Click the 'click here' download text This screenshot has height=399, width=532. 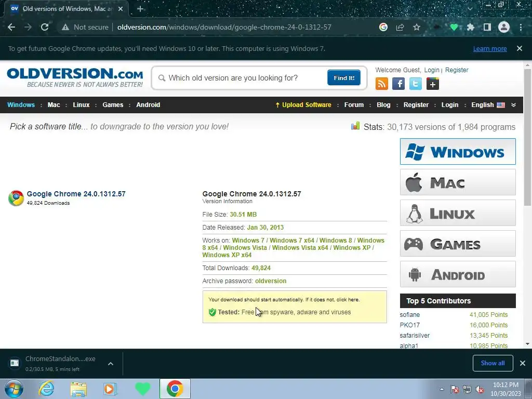pos(348,300)
